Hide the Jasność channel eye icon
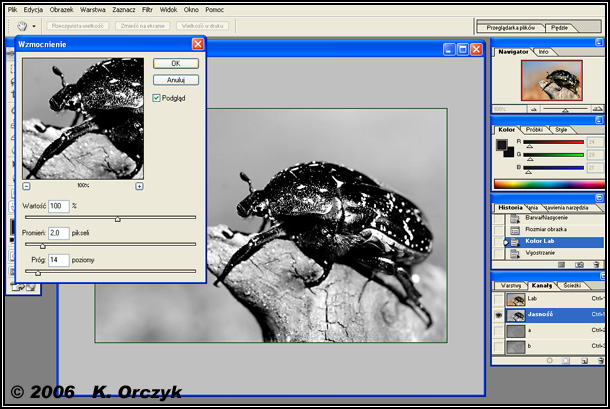 500,315
